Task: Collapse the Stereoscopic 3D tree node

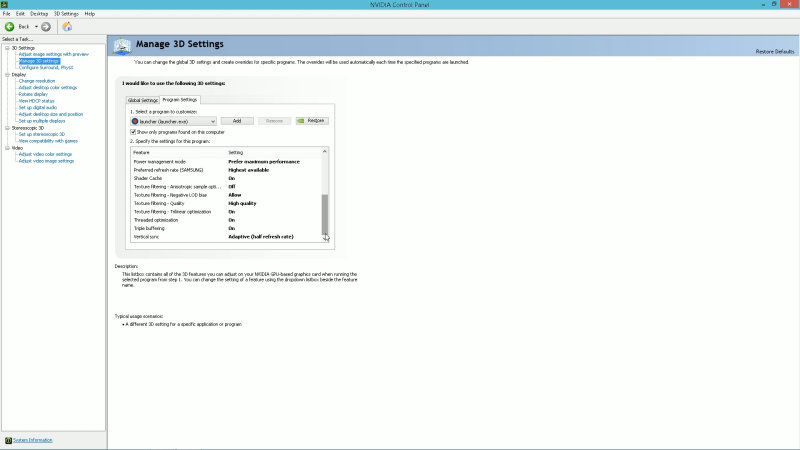Action: pyautogui.click(x=7, y=128)
